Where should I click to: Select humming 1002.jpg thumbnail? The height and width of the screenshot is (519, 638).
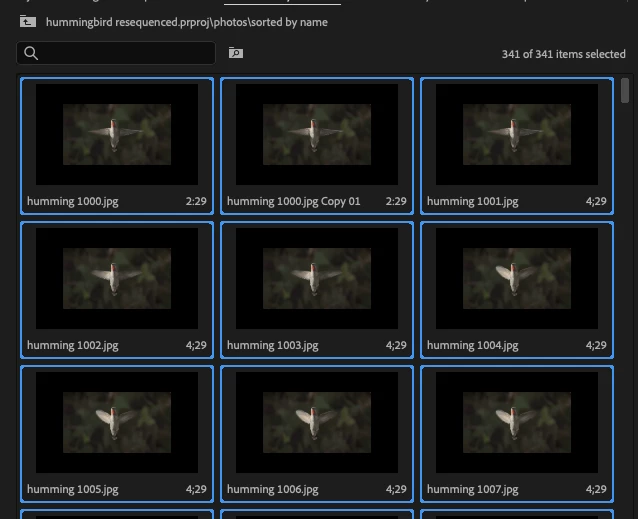click(117, 278)
